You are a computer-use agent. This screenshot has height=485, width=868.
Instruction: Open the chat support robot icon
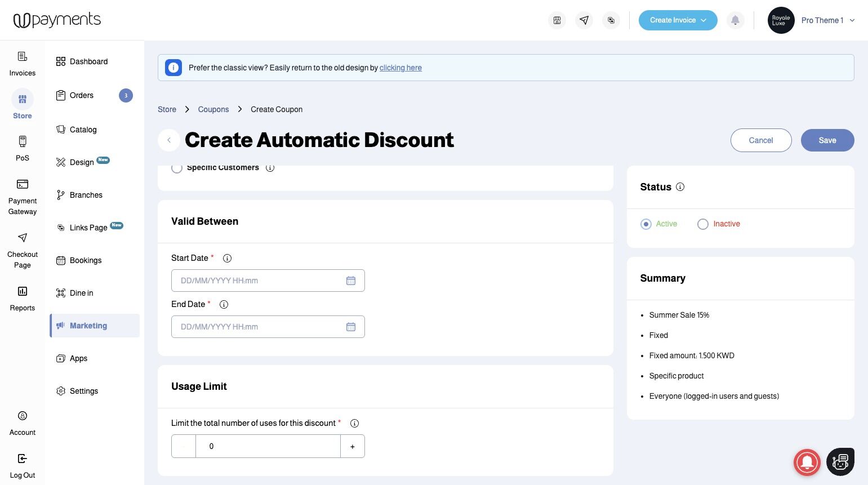pos(840,462)
